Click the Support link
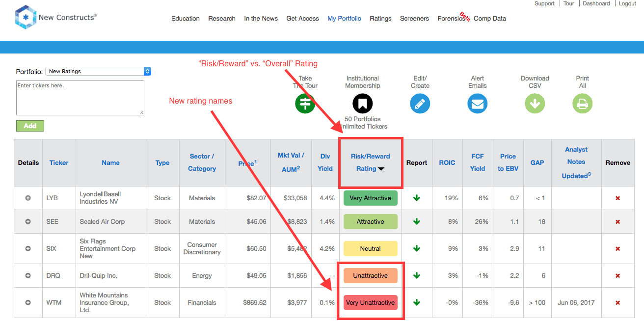 [544, 3]
